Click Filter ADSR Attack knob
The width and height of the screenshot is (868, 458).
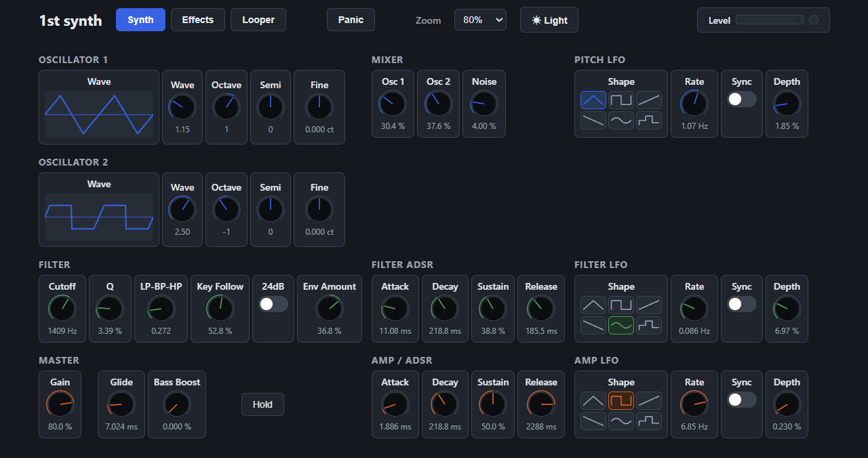coord(395,309)
